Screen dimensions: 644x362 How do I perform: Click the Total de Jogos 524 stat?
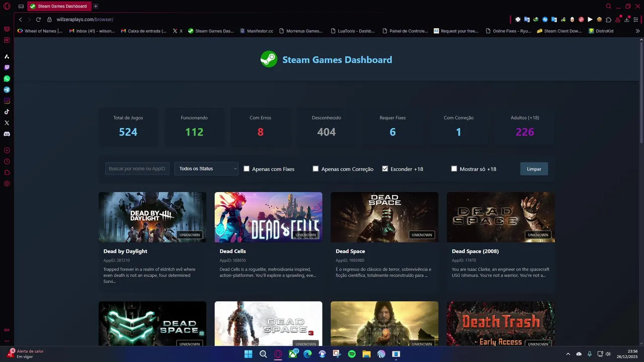point(128,127)
